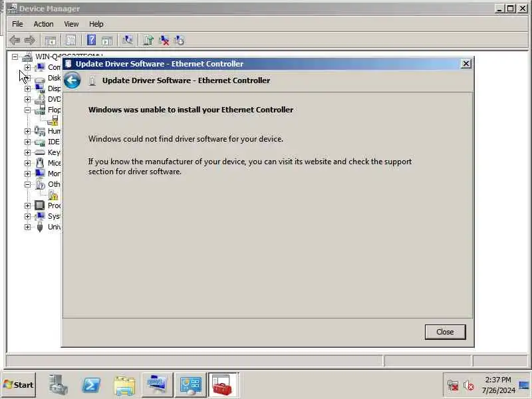Image resolution: width=532 pixels, height=399 pixels.
Task: Scan for hardware changes via toolbar icon
Action: coord(128,41)
